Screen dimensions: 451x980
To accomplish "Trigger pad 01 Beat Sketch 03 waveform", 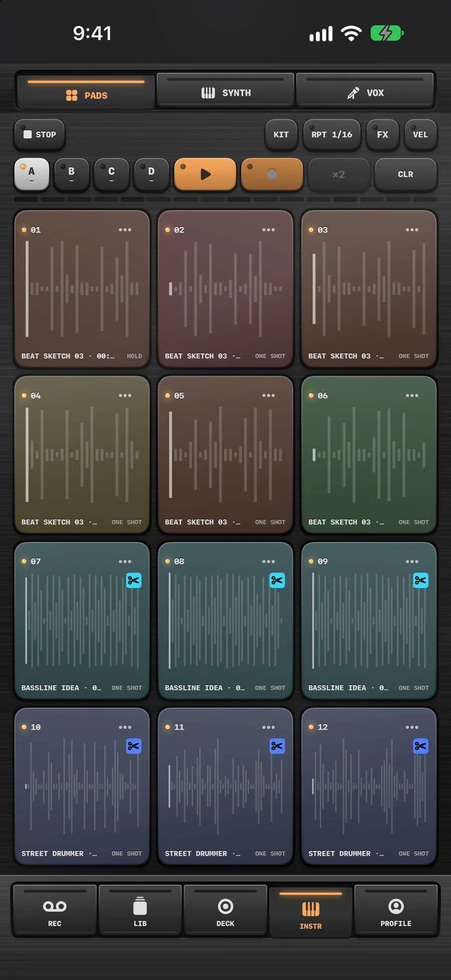I will pos(82,289).
